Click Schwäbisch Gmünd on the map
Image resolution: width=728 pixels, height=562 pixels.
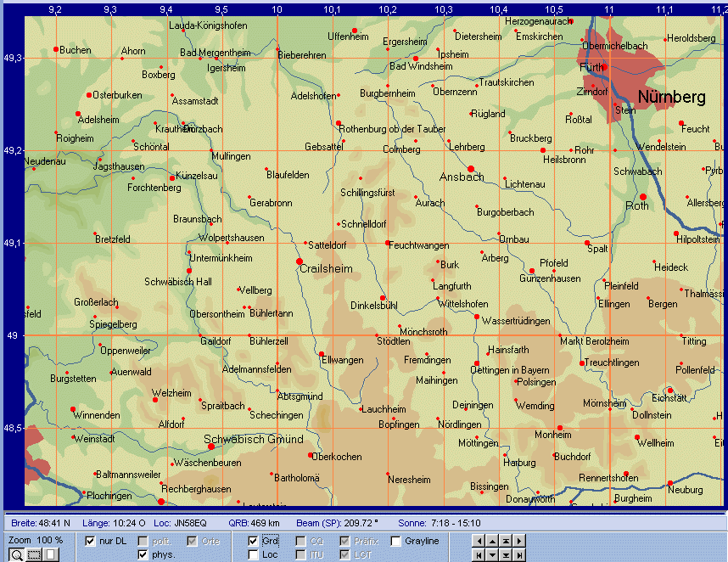click(211, 446)
